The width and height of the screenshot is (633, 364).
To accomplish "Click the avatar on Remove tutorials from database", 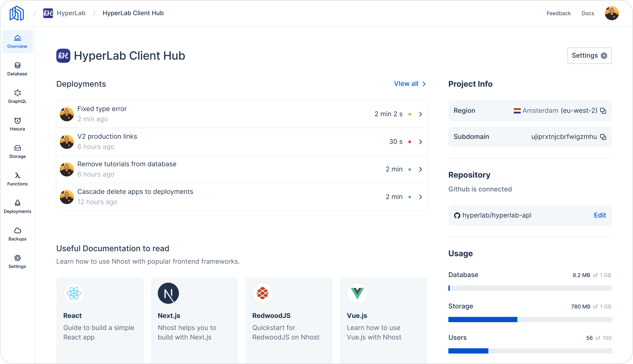I will click(x=67, y=169).
